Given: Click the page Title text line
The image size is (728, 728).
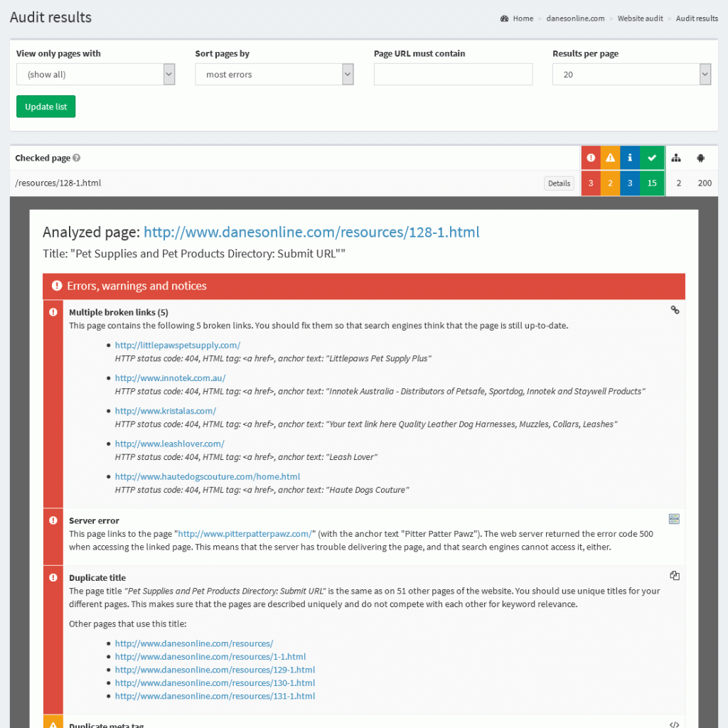Looking at the screenshot, I should tap(194, 254).
